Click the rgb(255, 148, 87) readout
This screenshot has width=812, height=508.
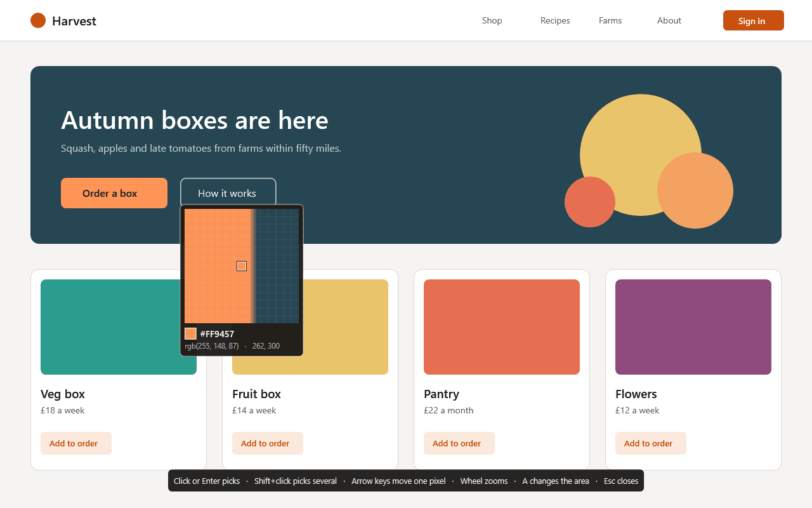[x=212, y=346]
